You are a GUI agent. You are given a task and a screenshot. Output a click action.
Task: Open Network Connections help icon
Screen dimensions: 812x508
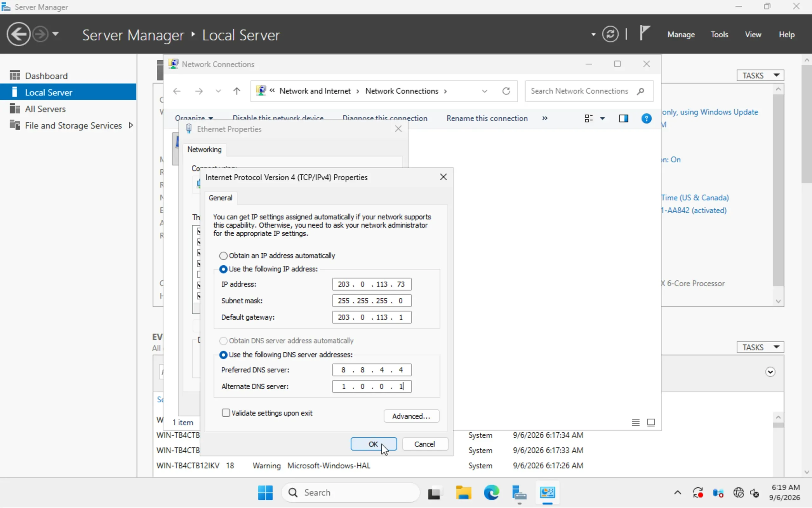click(x=646, y=118)
